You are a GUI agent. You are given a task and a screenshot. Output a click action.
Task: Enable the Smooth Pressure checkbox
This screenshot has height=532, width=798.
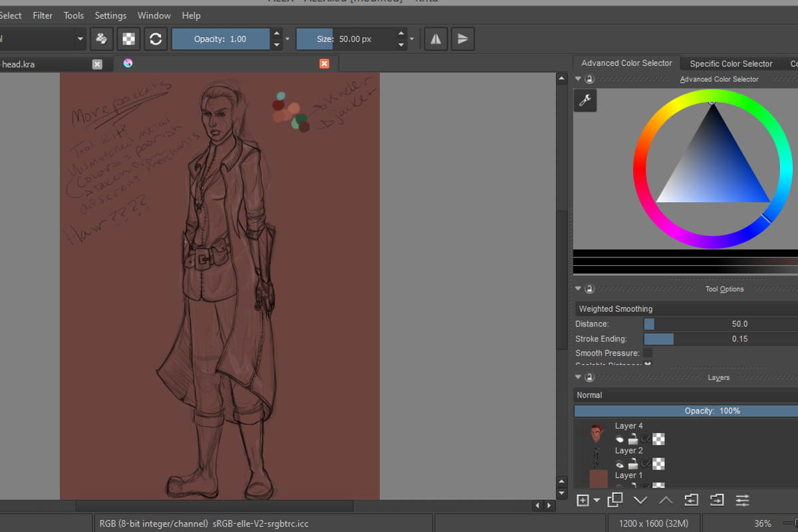click(x=648, y=353)
